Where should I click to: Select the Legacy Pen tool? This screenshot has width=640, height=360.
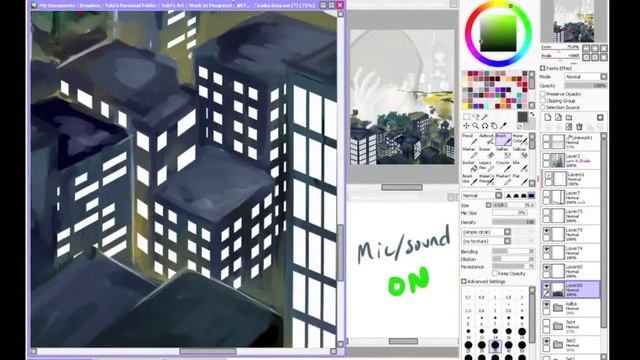coord(486,167)
